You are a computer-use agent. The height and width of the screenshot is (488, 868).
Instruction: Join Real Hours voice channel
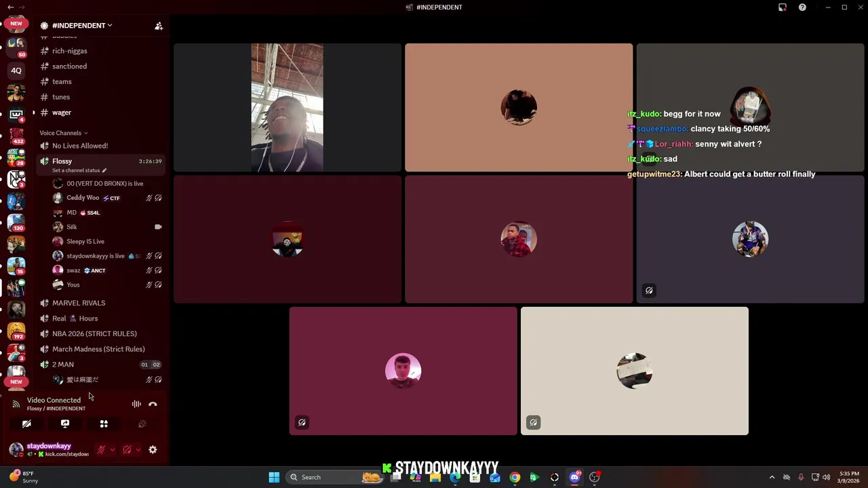point(100,319)
